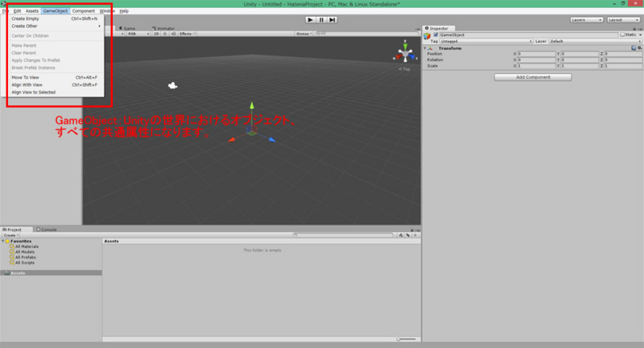Viewport: 644px width, 348px height.
Task: Open the Help menu
Action: 124,11
